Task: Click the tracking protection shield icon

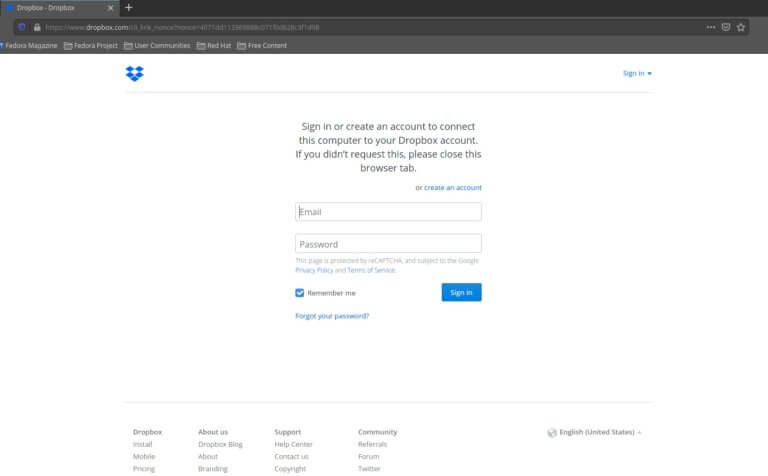Action: [22, 27]
